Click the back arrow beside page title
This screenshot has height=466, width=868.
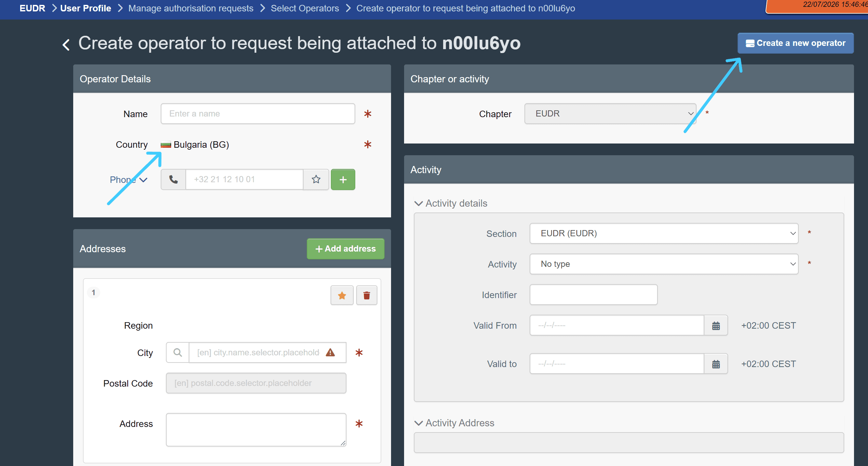click(66, 45)
